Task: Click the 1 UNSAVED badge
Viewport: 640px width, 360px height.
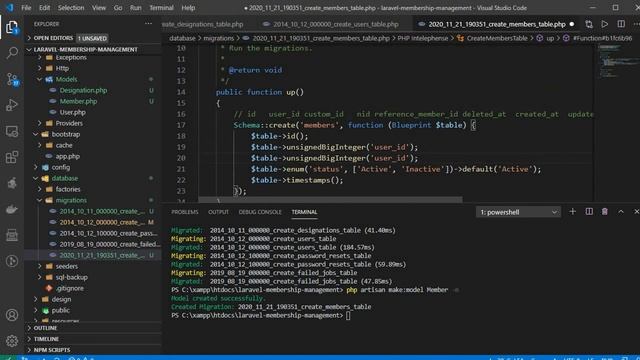Action: 92,38
